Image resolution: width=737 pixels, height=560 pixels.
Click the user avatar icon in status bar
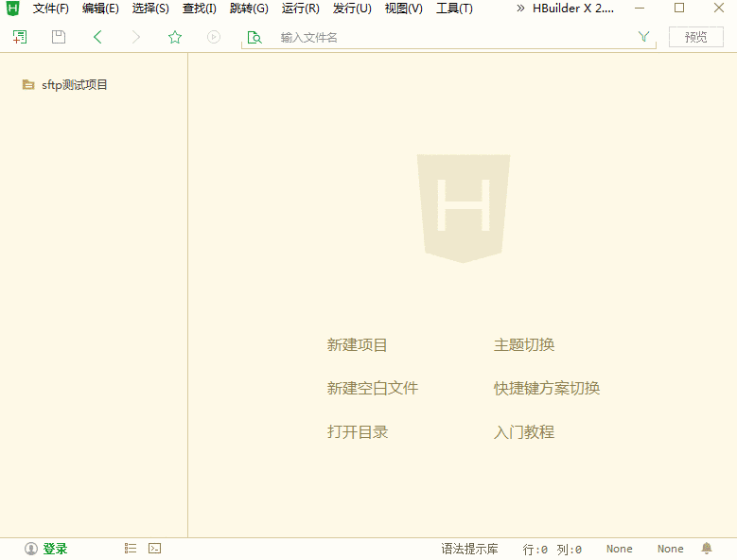point(31,549)
